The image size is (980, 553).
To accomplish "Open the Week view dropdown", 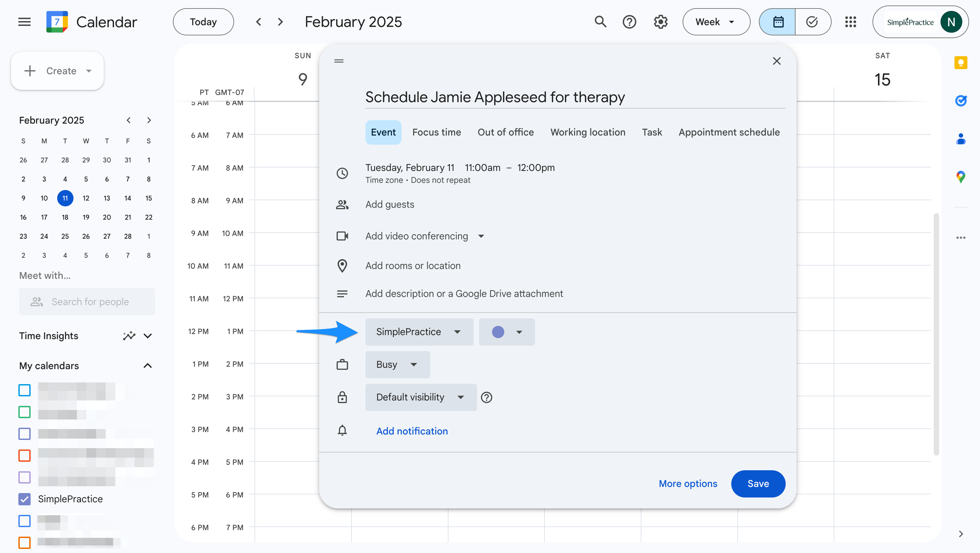I will coord(716,22).
